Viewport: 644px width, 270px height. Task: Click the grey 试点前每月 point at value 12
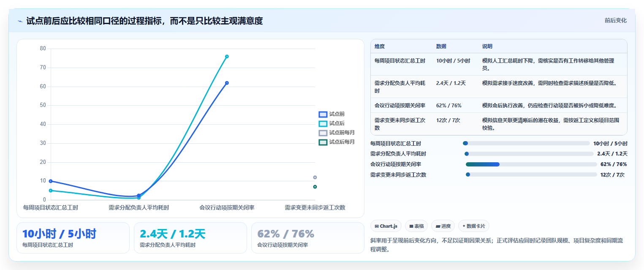(315, 177)
